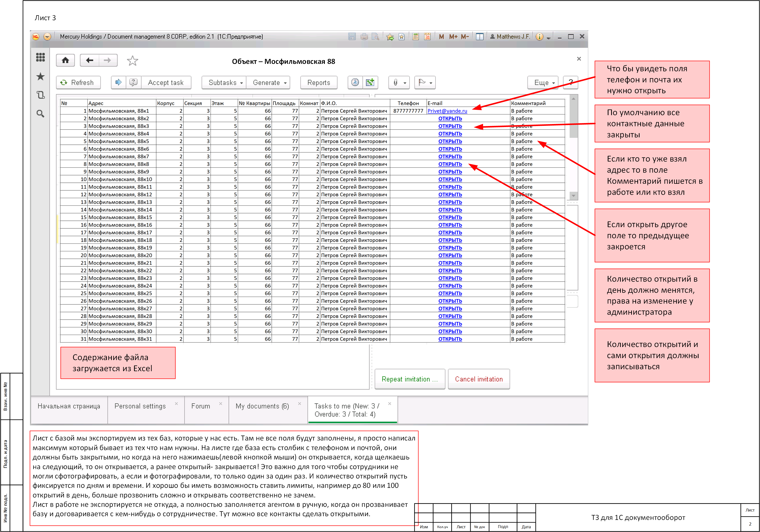Click Privet@yande.ru email link in row 1
Viewport: 760px width, 532px height.
pos(447,111)
